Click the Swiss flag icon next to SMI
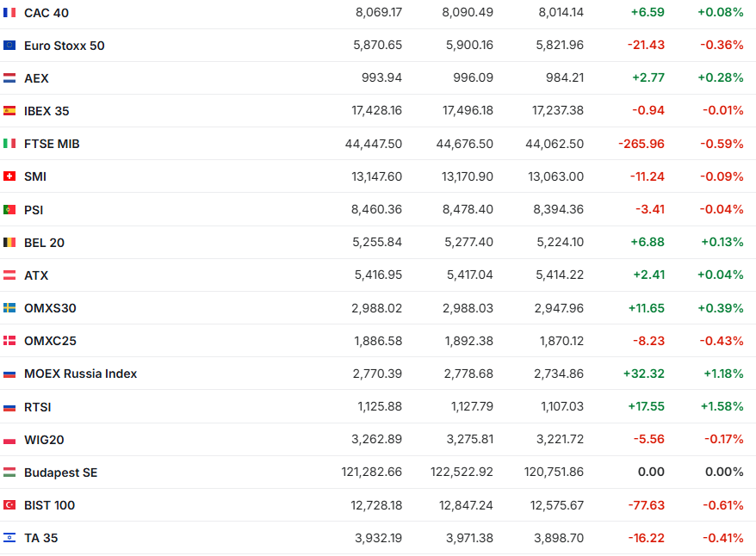This screenshot has width=756, height=556. 9,176
